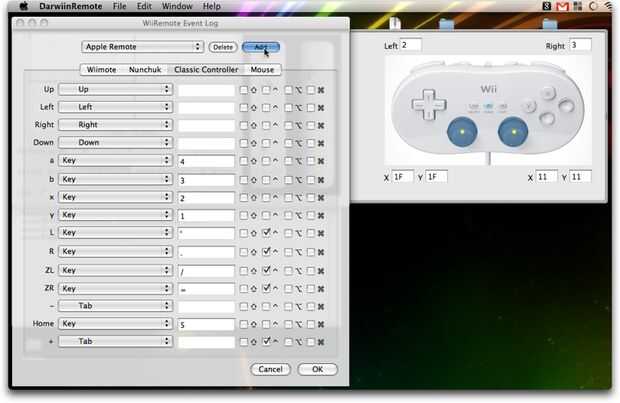620x403 pixels.
Task: Enable the Command checkbox in 'x' row
Action: click(311, 197)
